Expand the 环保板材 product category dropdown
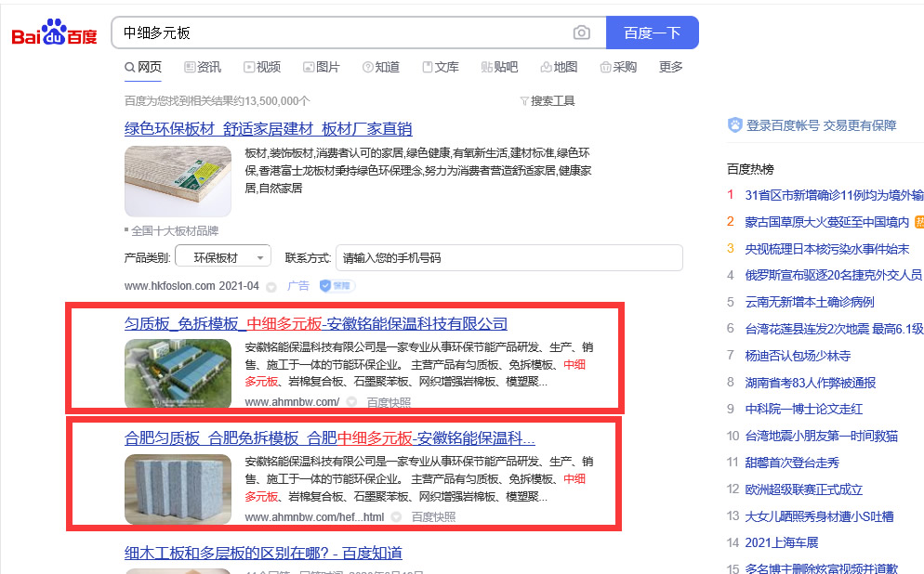 tap(220, 257)
